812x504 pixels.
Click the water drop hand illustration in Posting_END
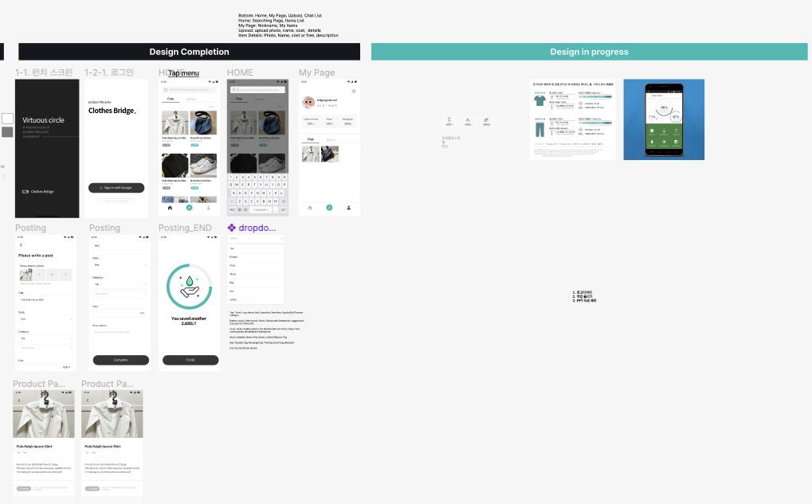point(189,287)
